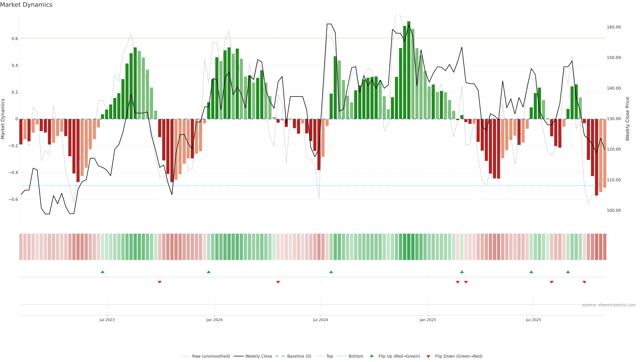The height and width of the screenshot is (362, 644).
Task: Toggle the Baseline (0) legend entry
Action: 299,356
